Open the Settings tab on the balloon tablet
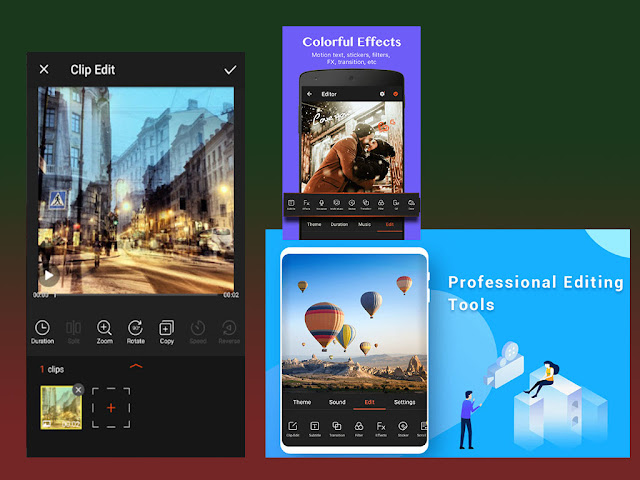This screenshot has height=480, width=640. pyautogui.click(x=404, y=402)
